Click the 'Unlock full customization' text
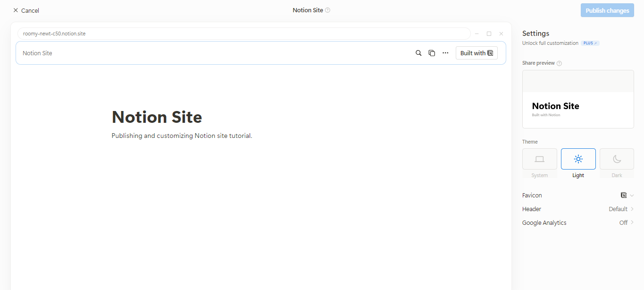The image size is (644, 290). 550,43
